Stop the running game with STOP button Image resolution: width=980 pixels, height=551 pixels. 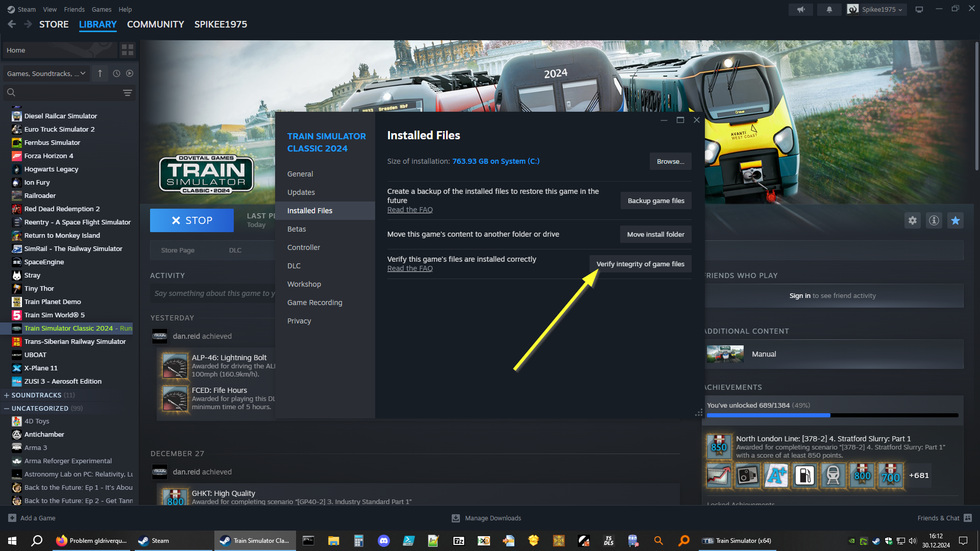(192, 220)
